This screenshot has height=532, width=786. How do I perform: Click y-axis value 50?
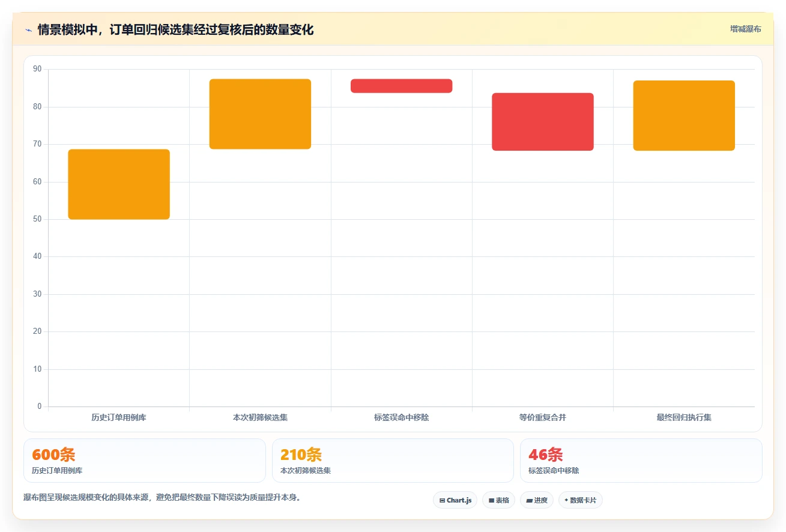pyautogui.click(x=37, y=219)
